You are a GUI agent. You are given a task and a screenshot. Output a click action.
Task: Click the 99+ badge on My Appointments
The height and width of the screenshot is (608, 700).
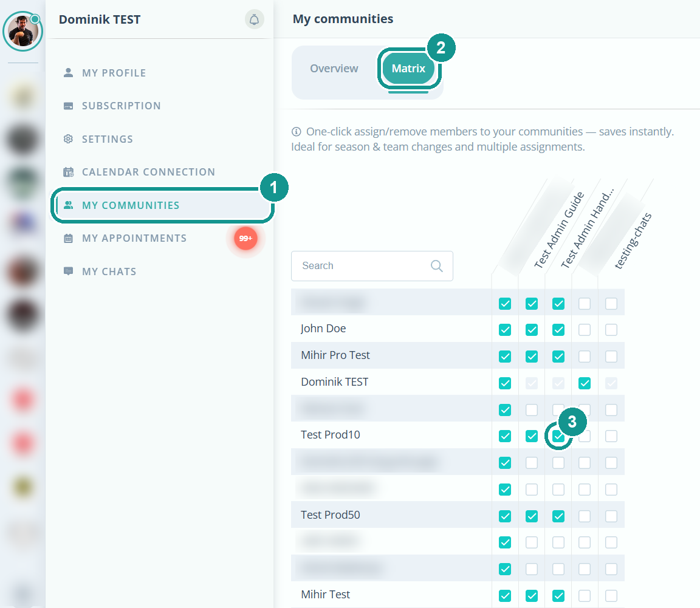click(245, 238)
